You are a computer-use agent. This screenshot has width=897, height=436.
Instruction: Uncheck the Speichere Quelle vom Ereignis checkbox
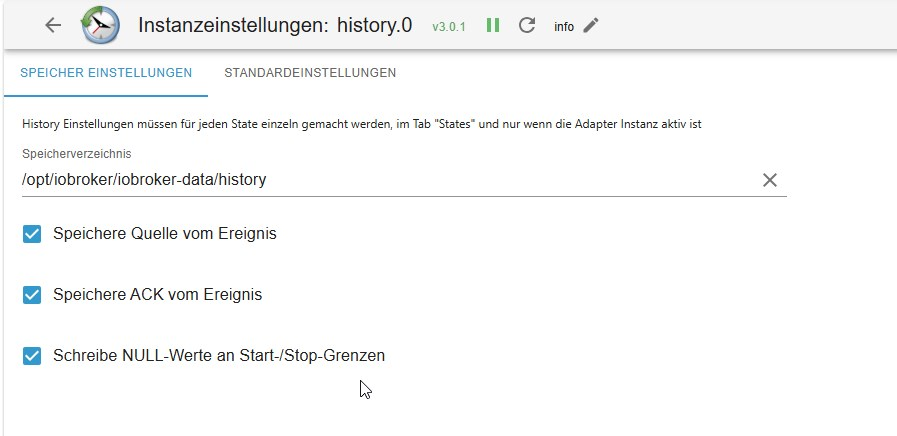[32, 234]
